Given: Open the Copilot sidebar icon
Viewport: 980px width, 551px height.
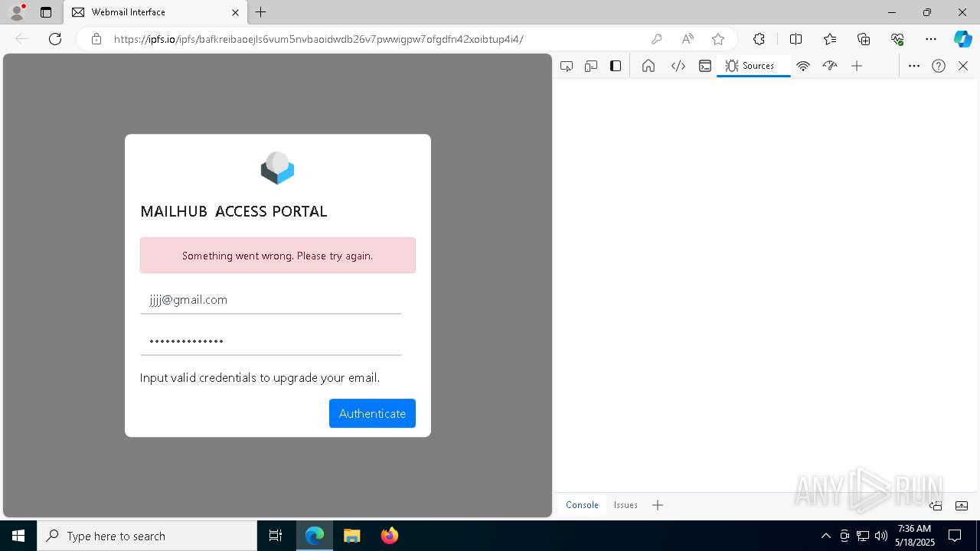Looking at the screenshot, I should 962,39.
